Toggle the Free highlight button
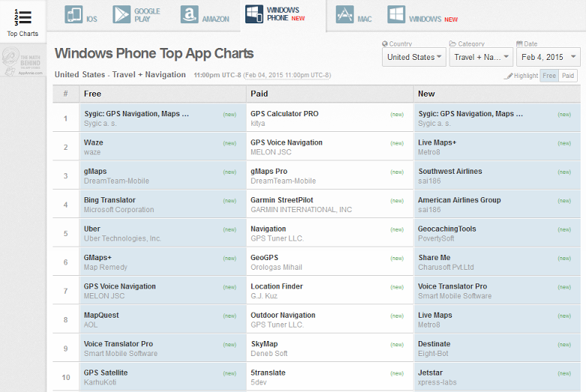Image resolution: width=586 pixels, height=392 pixels. [549, 76]
